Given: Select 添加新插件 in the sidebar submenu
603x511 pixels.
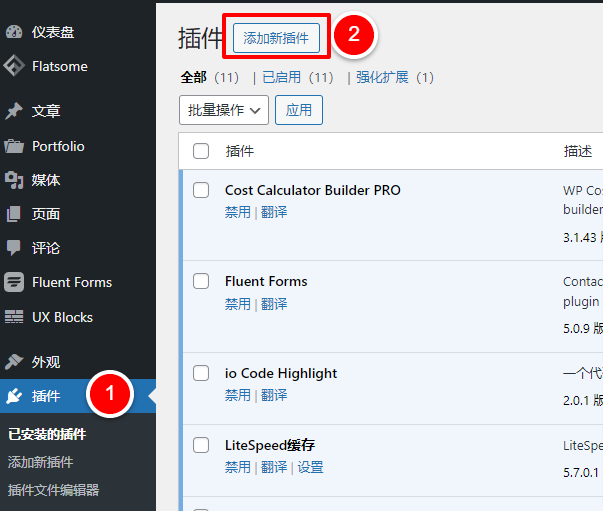Looking at the screenshot, I should coord(40,462).
